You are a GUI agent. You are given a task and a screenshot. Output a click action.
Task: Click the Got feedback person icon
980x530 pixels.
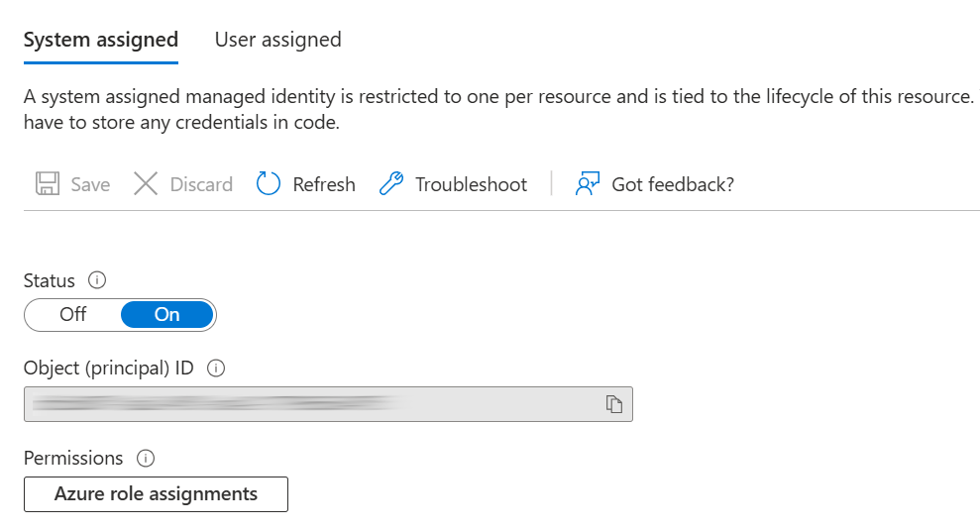pos(587,183)
